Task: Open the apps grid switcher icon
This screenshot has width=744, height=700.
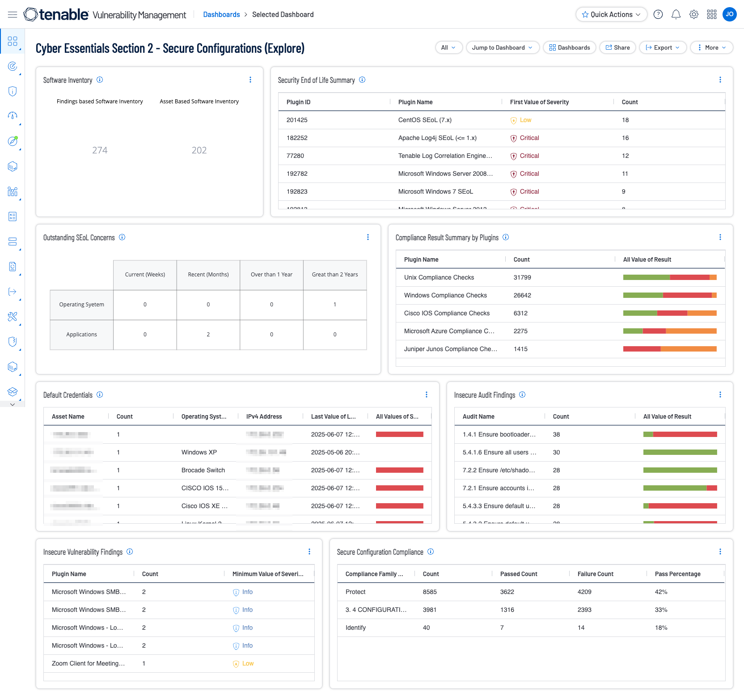Action: (712, 15)
